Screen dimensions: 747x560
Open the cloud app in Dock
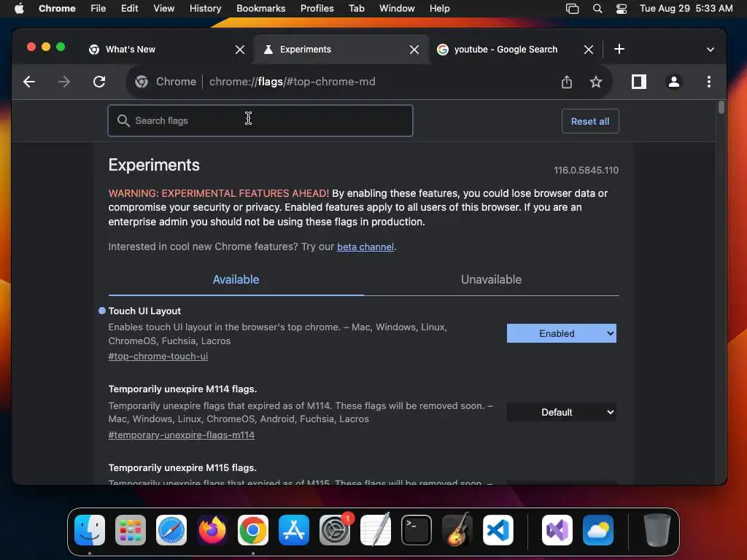pos(598,530)
